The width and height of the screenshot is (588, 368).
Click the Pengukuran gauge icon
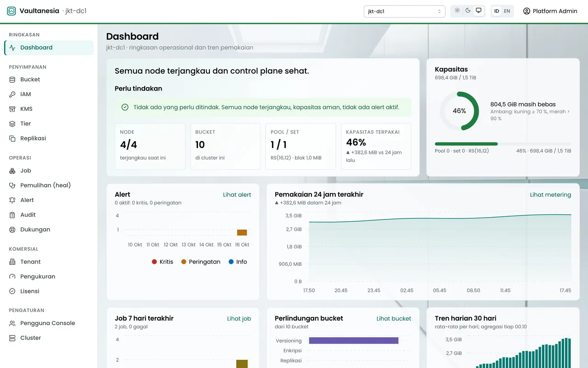pos(12,276)
